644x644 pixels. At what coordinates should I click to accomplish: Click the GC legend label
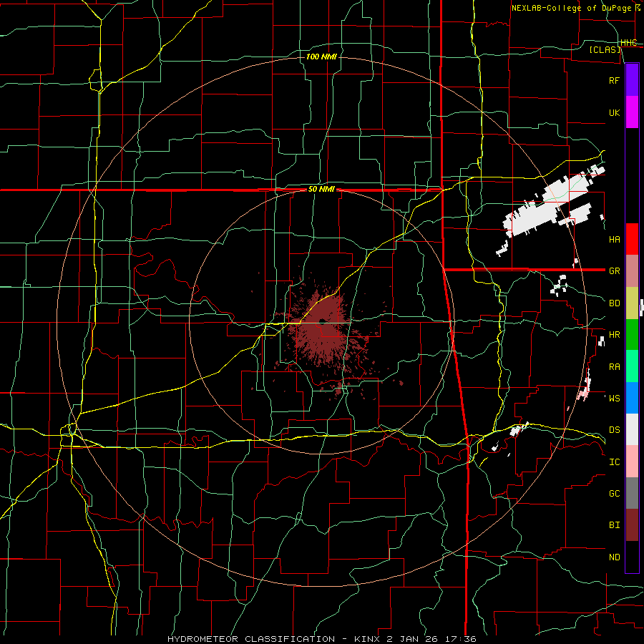click(x=615, y=494)
